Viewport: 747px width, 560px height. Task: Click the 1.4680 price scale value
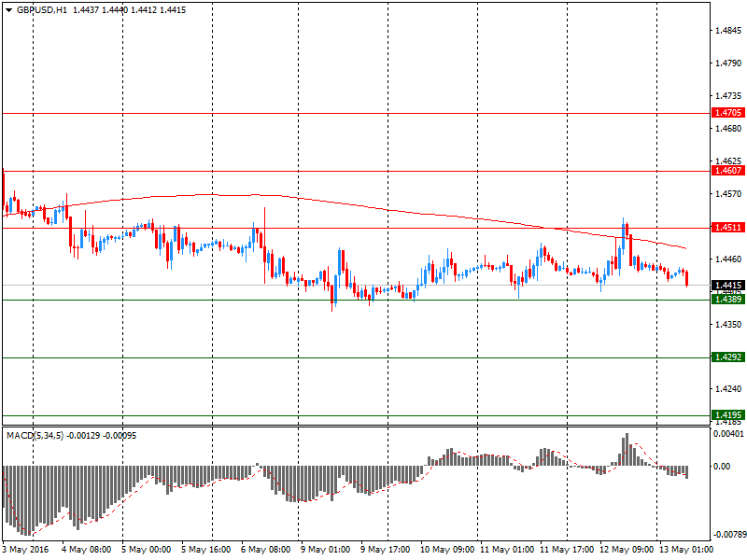728,129
